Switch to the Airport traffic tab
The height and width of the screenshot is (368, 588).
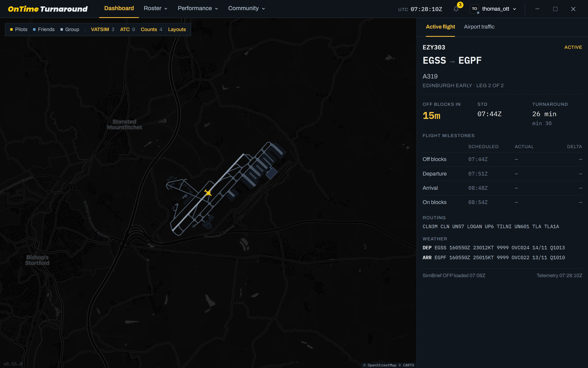[x=479, y=27]
